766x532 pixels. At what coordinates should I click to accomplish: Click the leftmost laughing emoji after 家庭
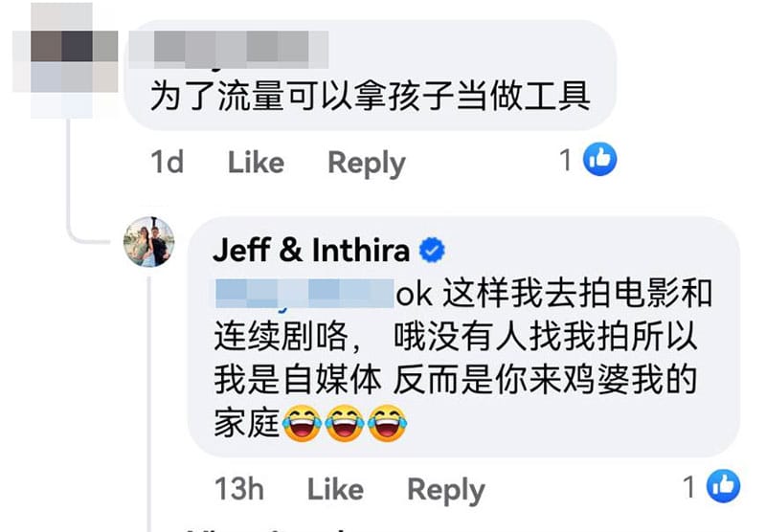(302, 423)
